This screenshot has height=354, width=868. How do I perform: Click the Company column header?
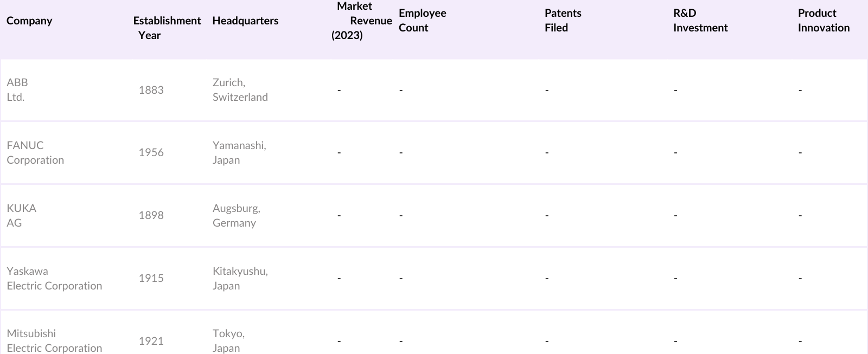tap(29, 21)
